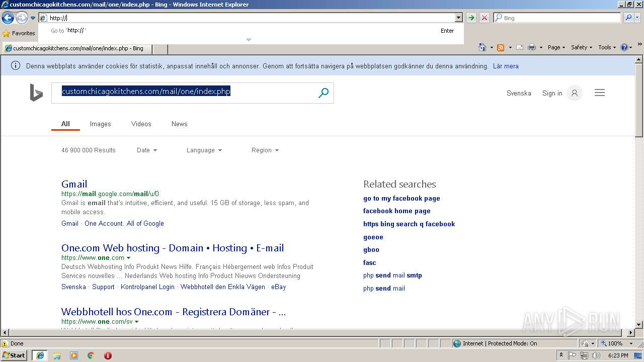Image resolution: width=644 pixels, height=362 pixels.
Task: Click related search 'php send mail smtp'
Action: [x=392, y=275]
